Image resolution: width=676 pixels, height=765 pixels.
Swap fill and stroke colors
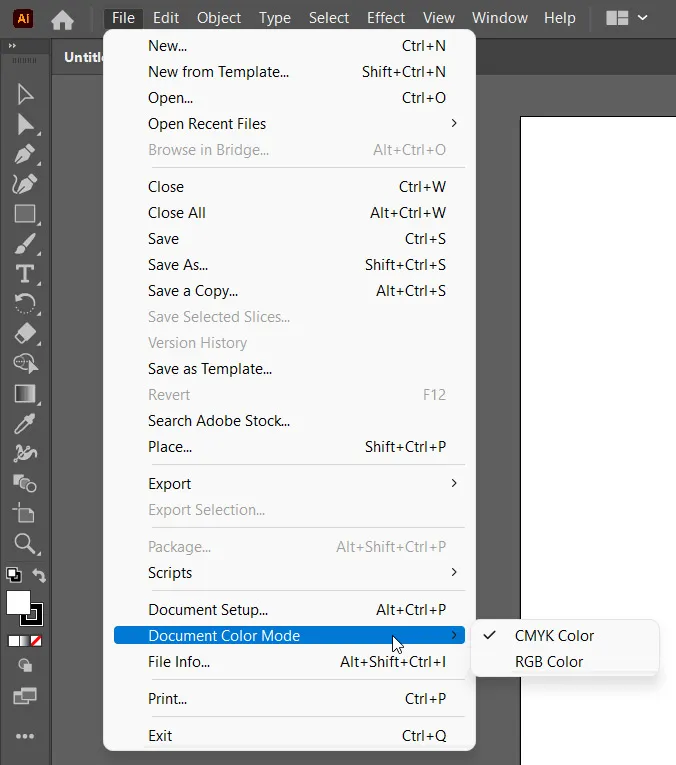tap(39, 576)
